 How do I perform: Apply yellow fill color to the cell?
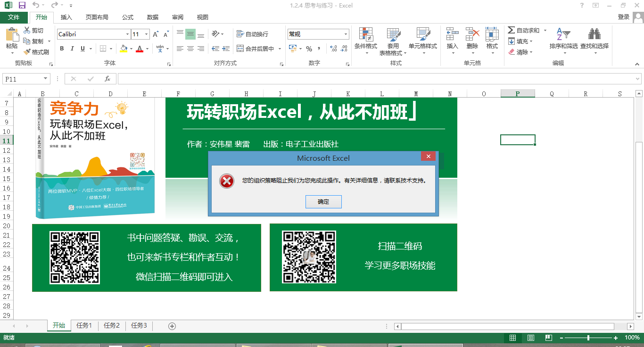coord(124,49)
